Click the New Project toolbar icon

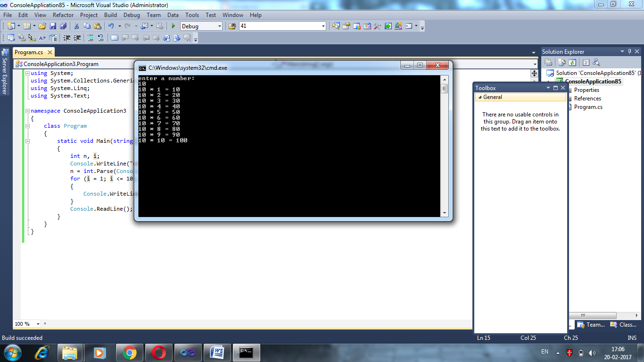11,26
